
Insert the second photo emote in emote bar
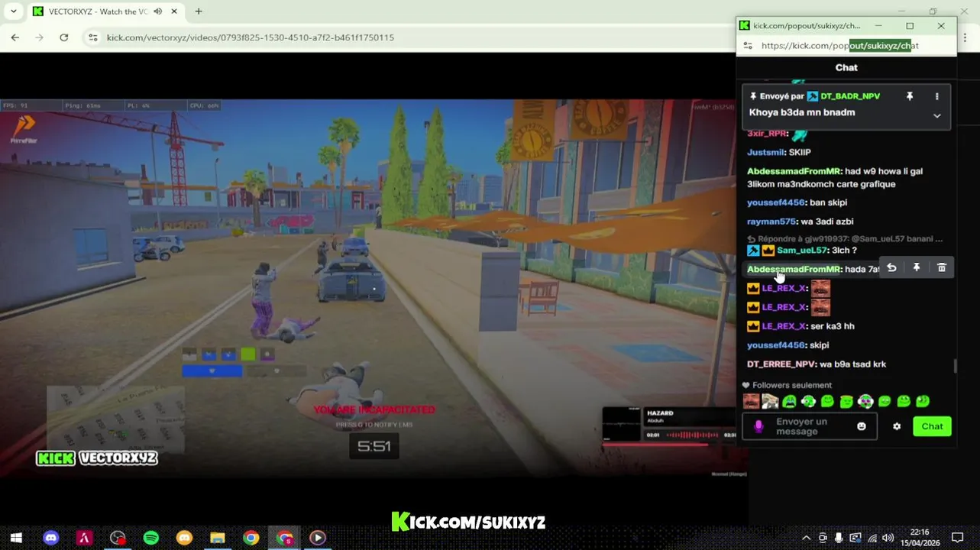(770, 402)
